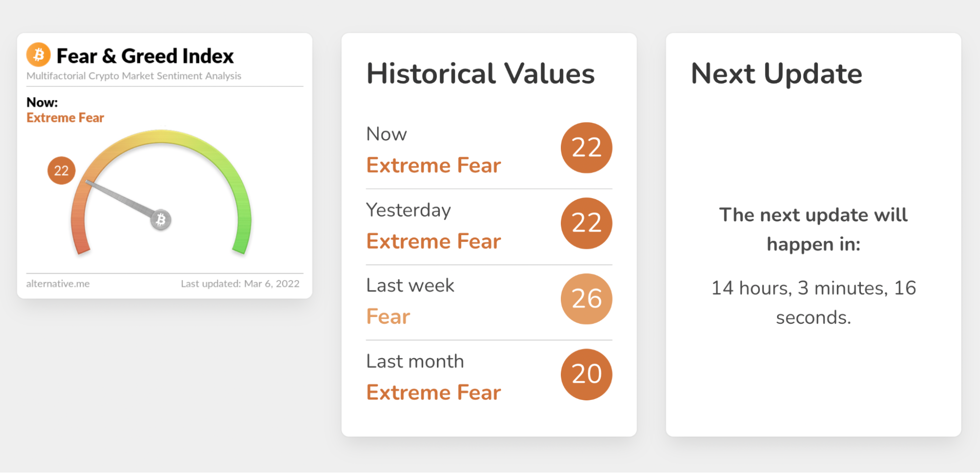The width and height of the screenshot is (980, 473).
Task: Click the Fear & Greed Index title
Action: click(x=145, y=56)
